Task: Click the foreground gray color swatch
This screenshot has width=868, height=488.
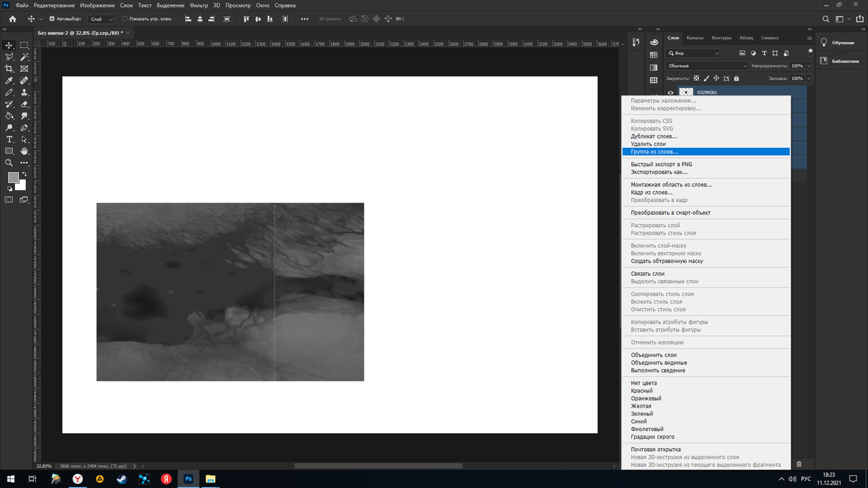Action: pos(13,177)
